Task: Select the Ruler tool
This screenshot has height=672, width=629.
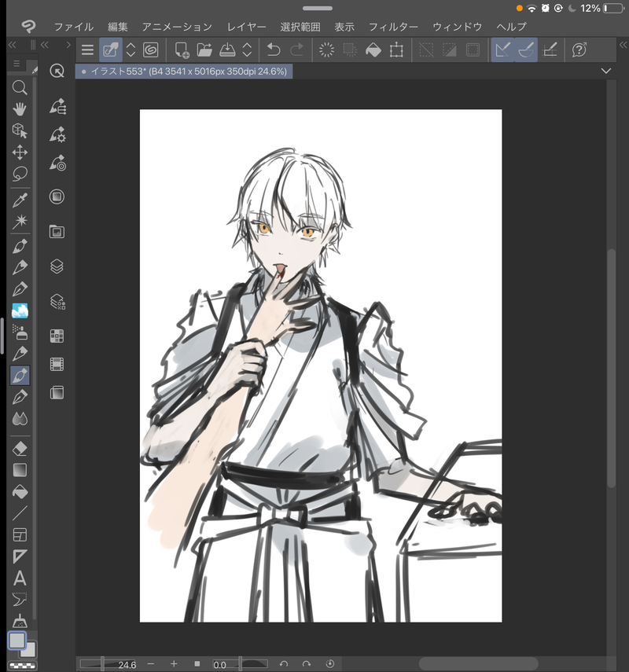Action: pyautogui.click(x=20, y=556)
